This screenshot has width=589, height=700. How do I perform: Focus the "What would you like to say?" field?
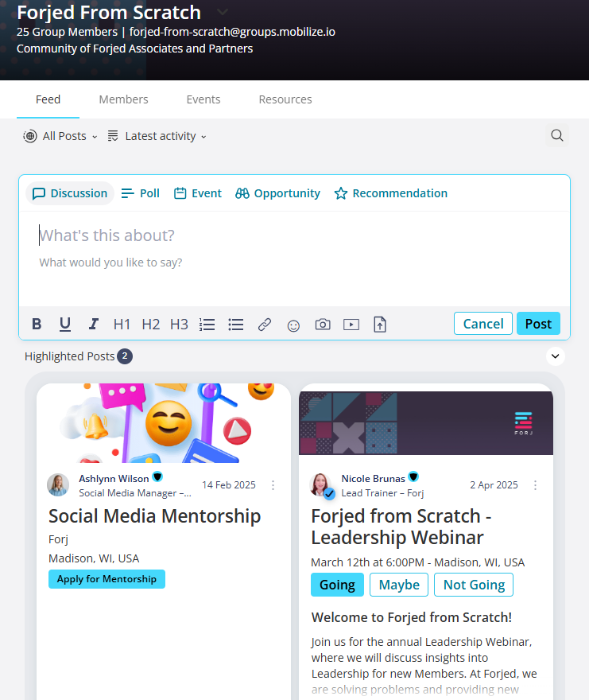click(x=294, y=262)
